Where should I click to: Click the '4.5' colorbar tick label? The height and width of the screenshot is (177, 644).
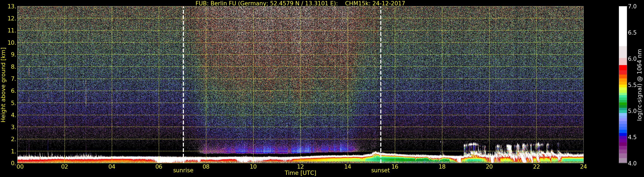point(632,137)
